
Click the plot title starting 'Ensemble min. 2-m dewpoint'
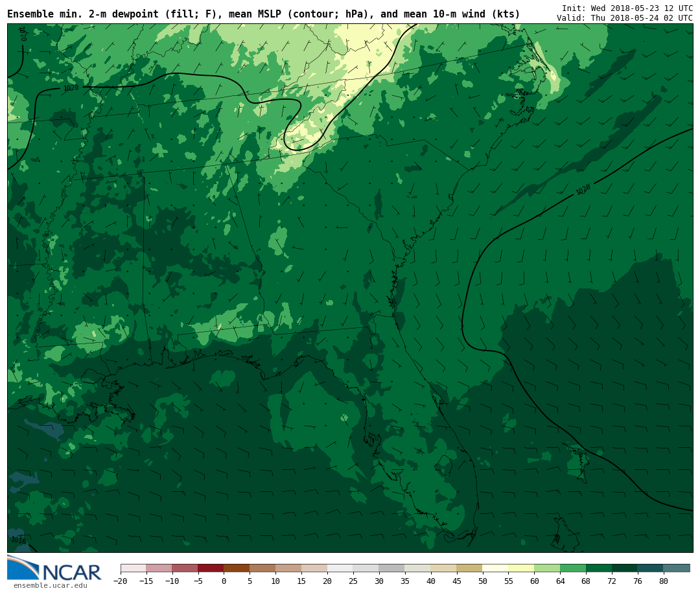click(263, 14)
